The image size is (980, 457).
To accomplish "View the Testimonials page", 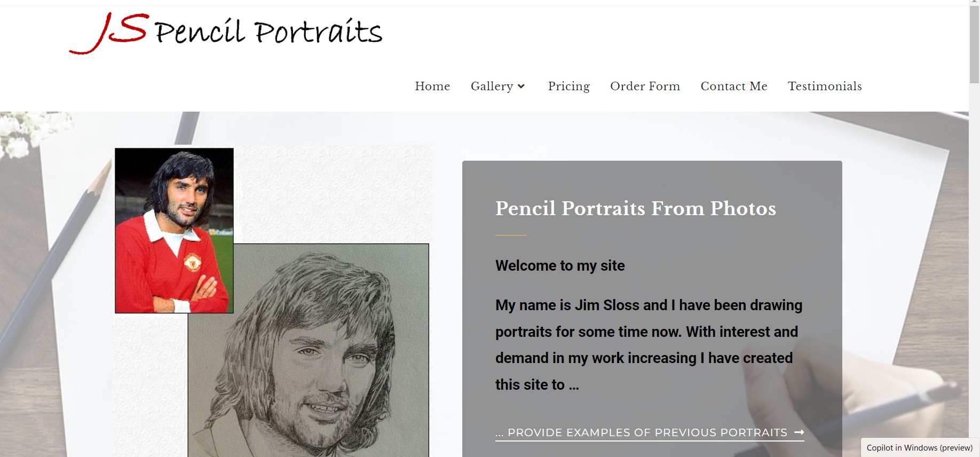I will [825, 86].
